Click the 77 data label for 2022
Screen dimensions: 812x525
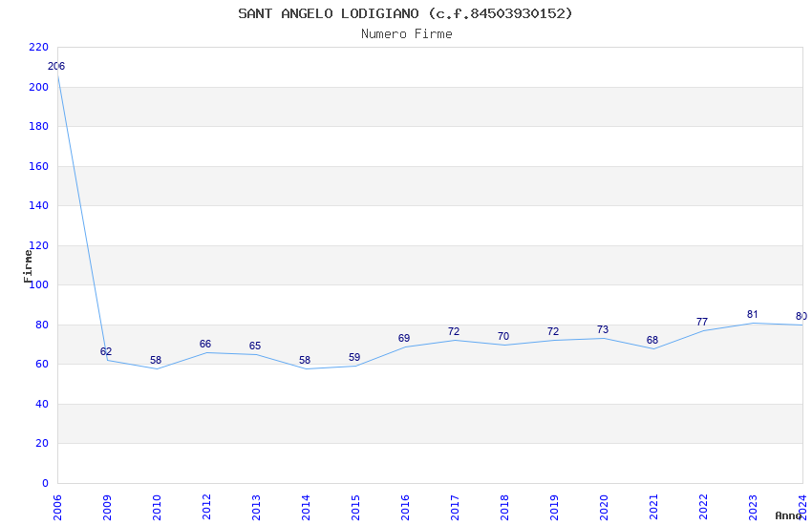703,322
